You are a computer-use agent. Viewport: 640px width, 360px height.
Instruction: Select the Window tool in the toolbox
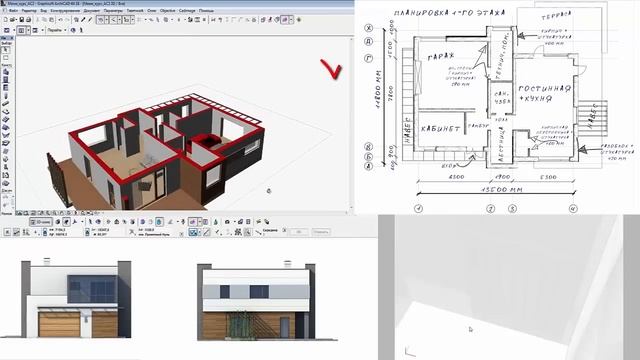pos(6,88)
